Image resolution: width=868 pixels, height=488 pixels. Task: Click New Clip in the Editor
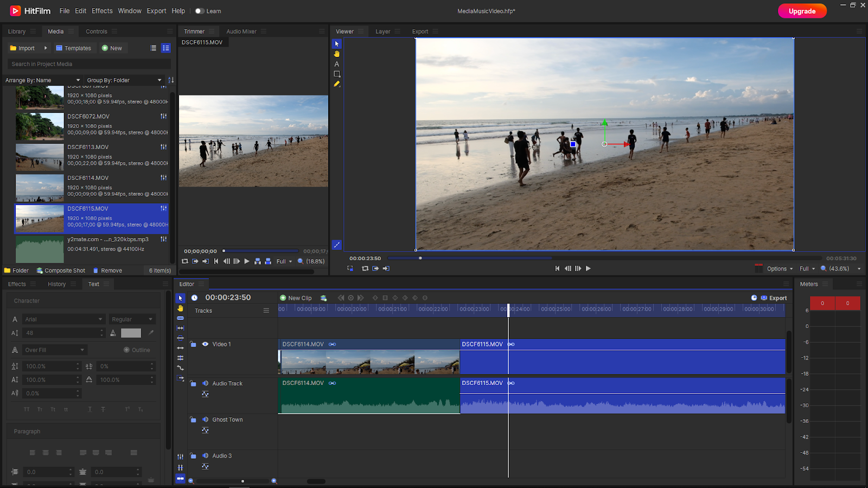coord(296,298)
